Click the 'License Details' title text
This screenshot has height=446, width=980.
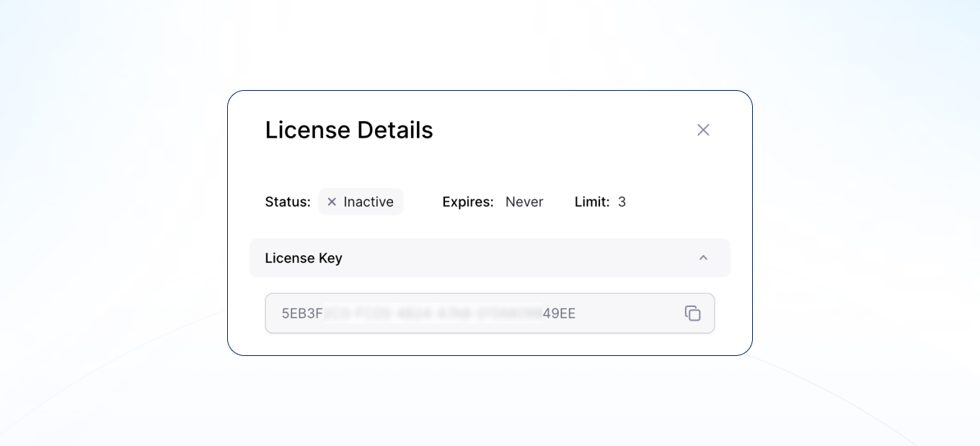[349, 130]
